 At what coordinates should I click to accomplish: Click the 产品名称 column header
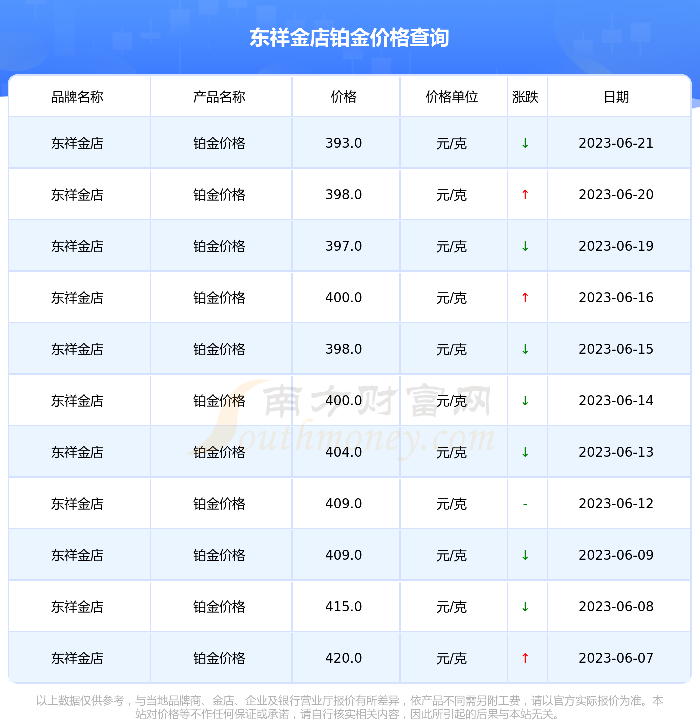point(219,97)
